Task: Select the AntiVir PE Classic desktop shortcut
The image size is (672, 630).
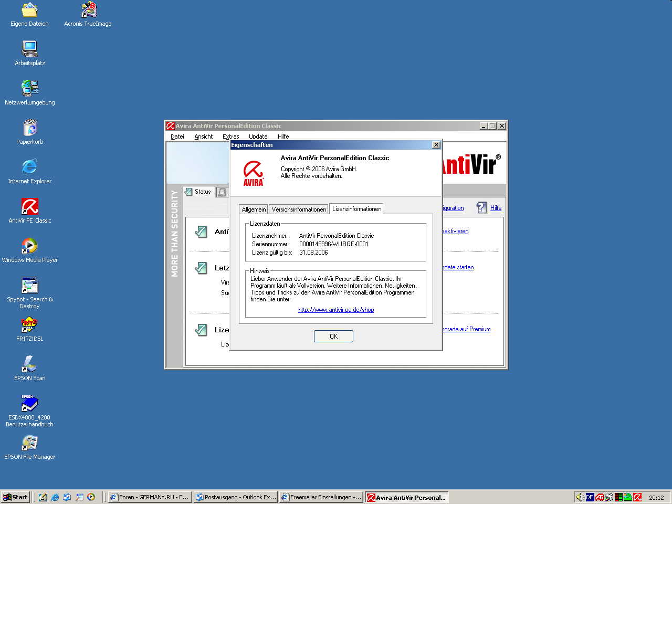Action: 30,211
